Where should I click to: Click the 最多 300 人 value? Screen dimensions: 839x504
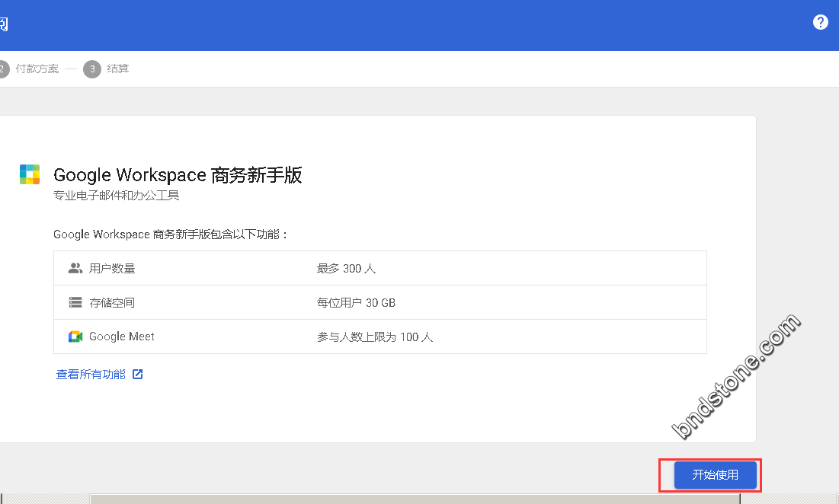point(346,268)
